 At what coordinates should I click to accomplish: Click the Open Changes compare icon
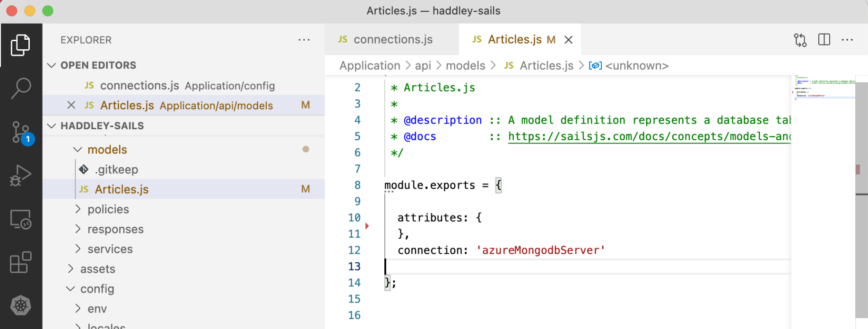point(800,40)
